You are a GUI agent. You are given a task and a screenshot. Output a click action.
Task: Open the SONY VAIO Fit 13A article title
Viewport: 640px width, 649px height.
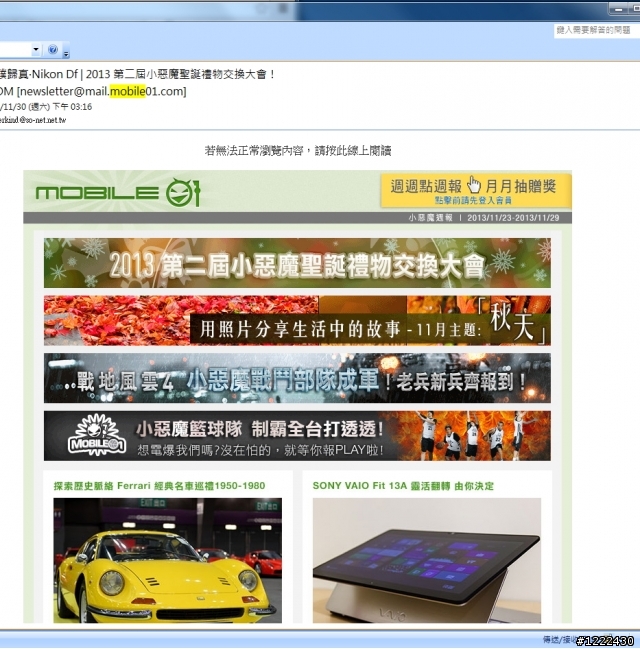coord(403,486)
